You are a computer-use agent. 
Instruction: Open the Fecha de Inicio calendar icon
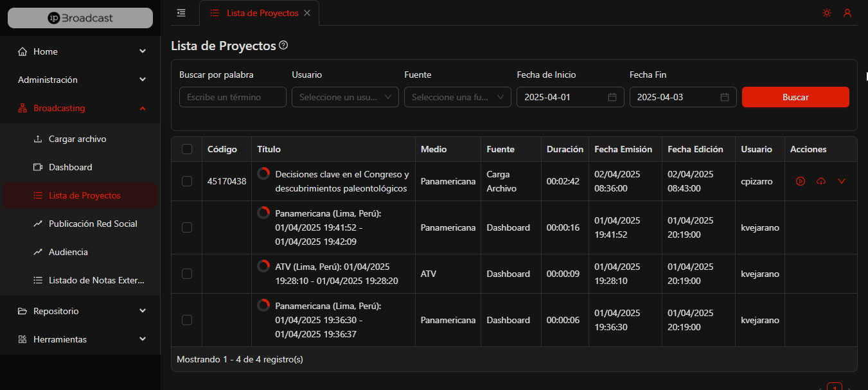pyautogui.click(x=612, y=97)
